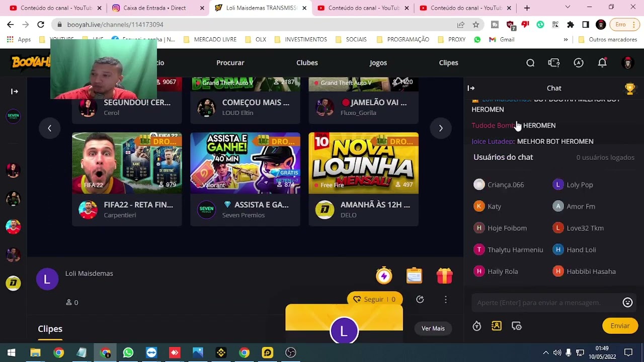
Task: Open the Clubes menu
Action: pyautogui.click(x=307, y=63)
